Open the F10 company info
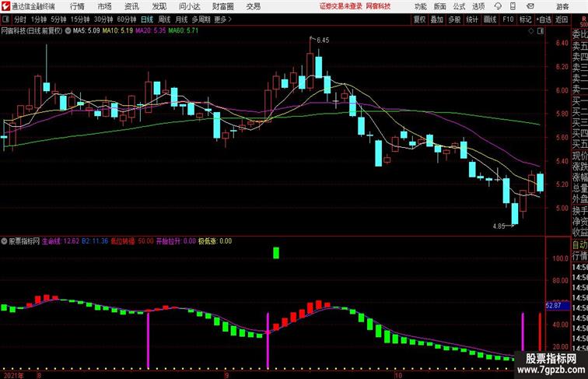The width and height of the screenshot is (588, 379). point(508,19)
